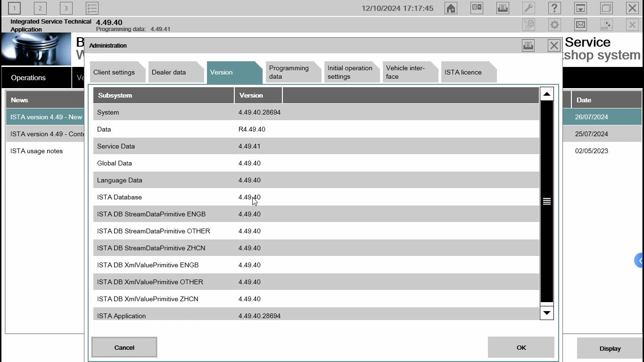The height and width of the screenshot is (362, 644).
Task: Select operation slot 3 button
Action: [66, 8]
